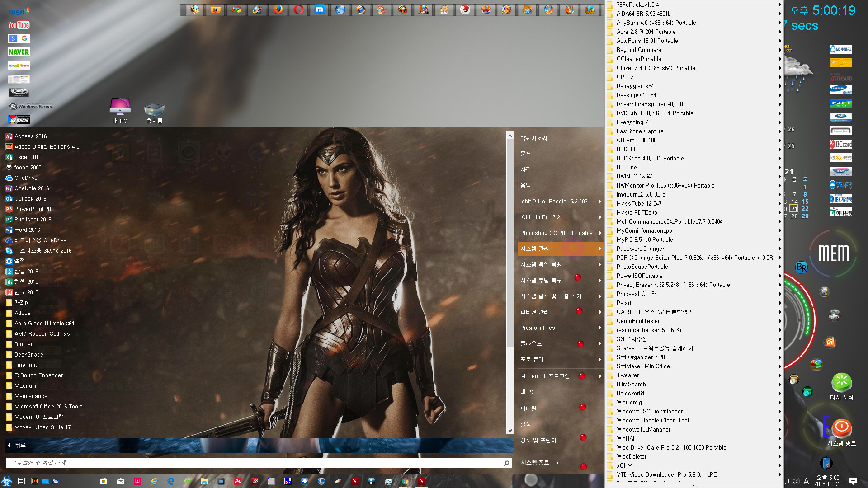Select the 휴지통 recycle bin icon

tap(154, 113)
